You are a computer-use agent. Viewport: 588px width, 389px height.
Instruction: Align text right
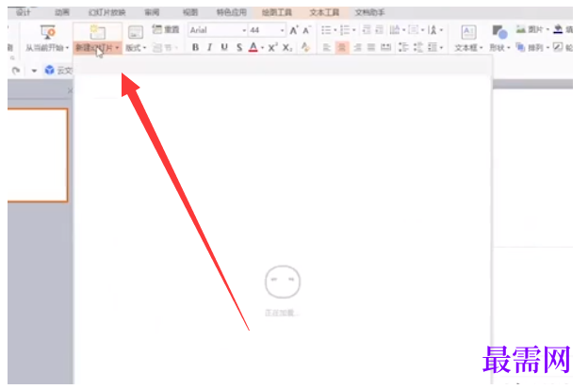[x=357, y=48]
